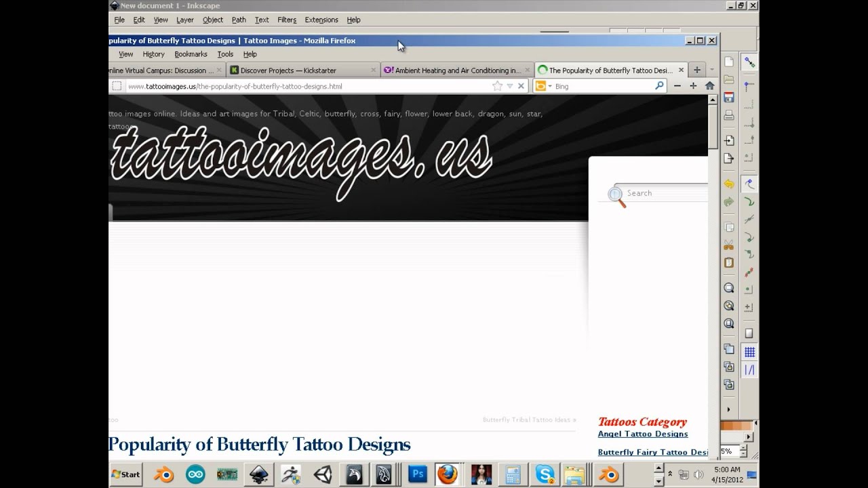Follow the Butterfly Tribal Tattoo Ideas » link
Viewport: 868px width, 488px height.
(530, 420)
